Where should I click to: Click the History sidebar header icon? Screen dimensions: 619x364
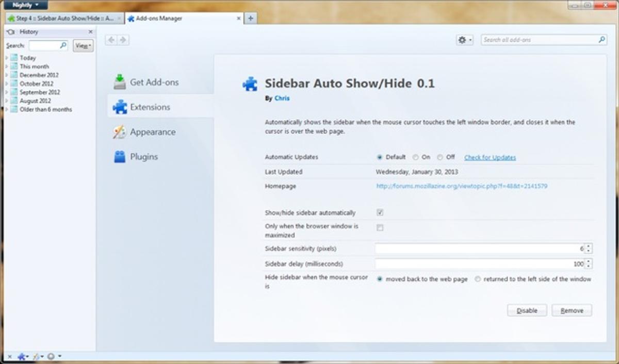pyautogui.click(x=11, y=32)
